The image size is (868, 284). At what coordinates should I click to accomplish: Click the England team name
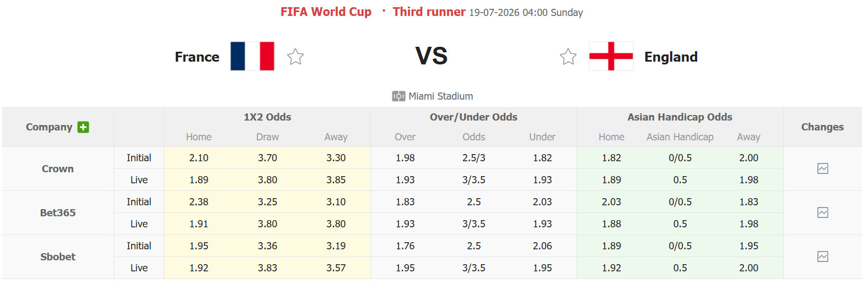pyautogui.click(x=671, y=57)
